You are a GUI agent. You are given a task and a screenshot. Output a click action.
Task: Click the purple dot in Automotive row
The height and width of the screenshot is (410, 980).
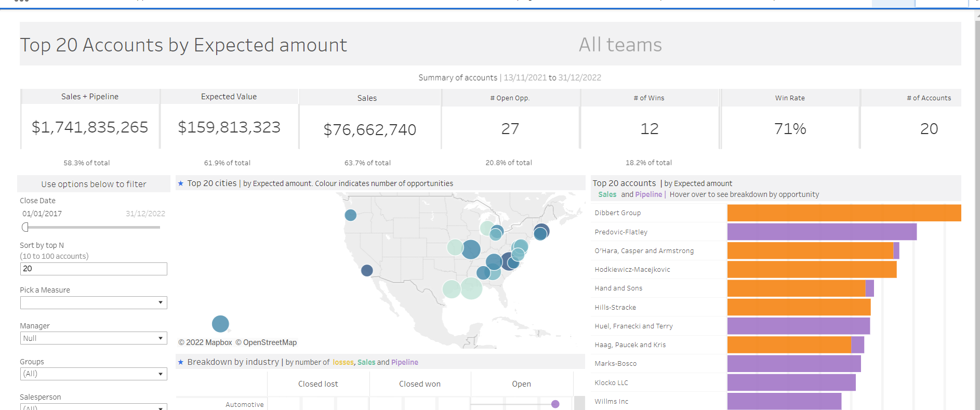point(555,404)
